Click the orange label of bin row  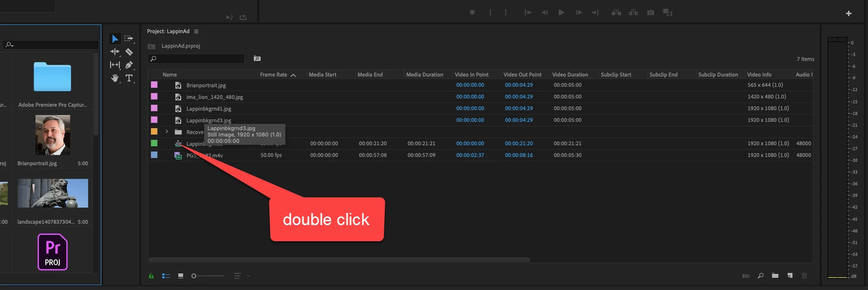click(x=154, y=132)
